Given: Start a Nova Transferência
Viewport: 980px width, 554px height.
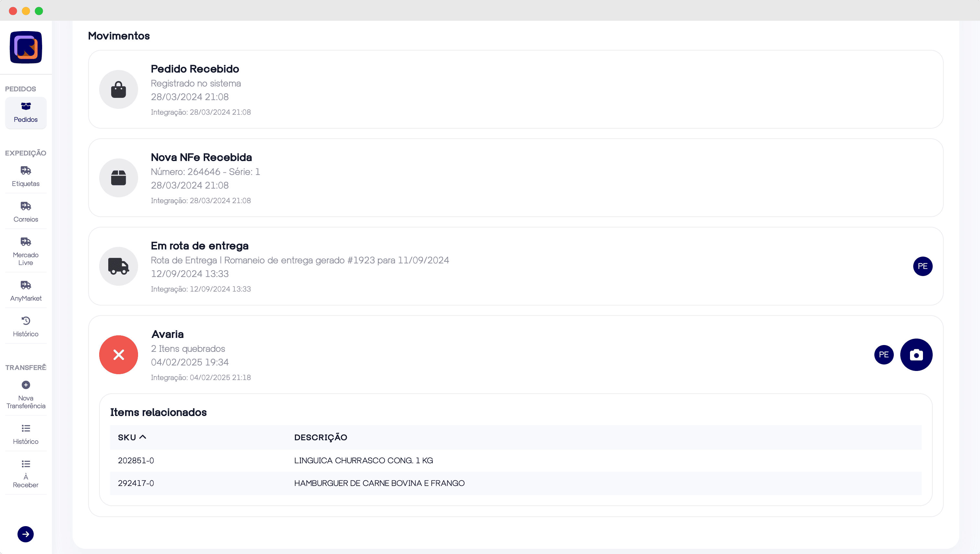Looking at the screenshot, I should pos(26,395).
